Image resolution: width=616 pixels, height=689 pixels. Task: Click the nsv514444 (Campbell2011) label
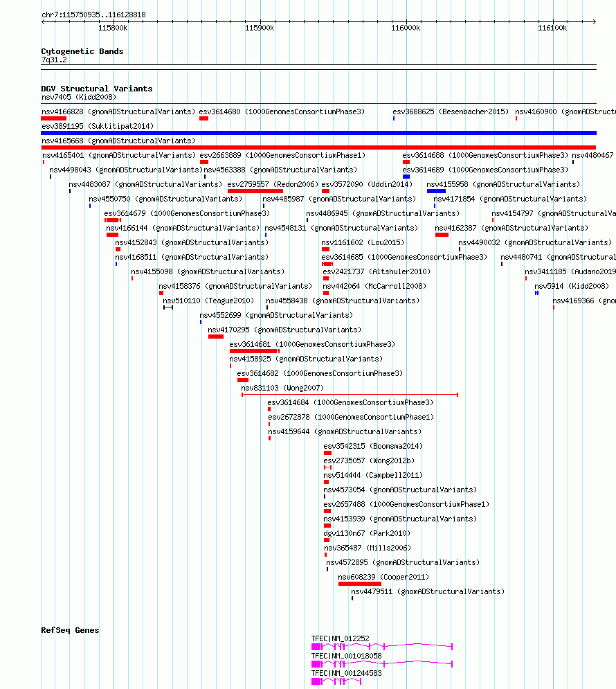(373, 475)
